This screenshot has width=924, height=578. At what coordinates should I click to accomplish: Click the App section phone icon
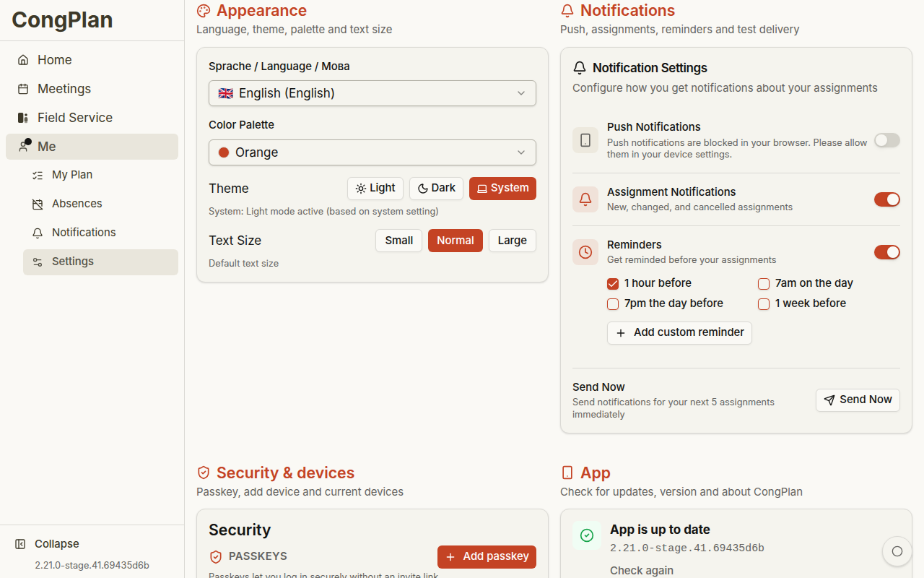567,473
